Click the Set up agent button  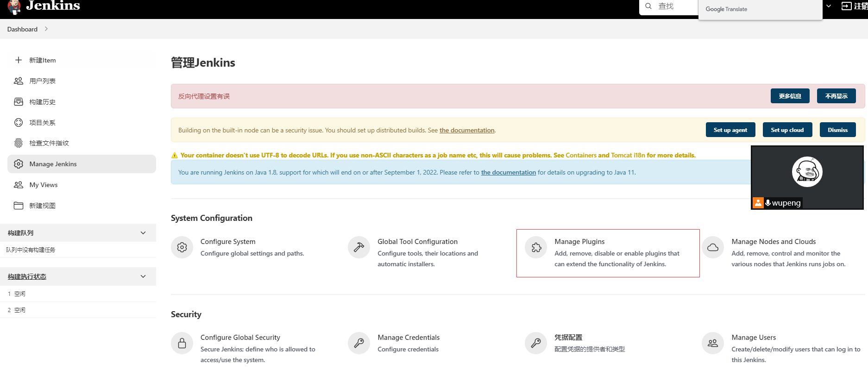pos(730,130)
